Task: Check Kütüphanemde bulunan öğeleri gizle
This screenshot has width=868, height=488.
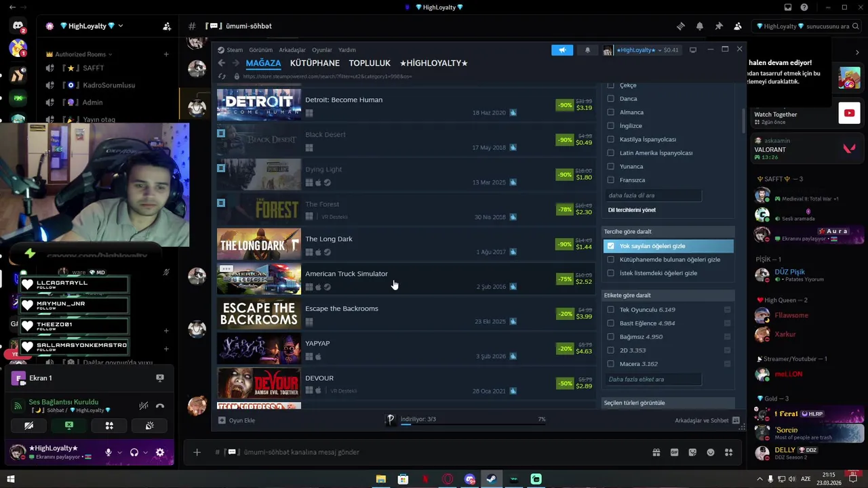Action: click(610, 260)
